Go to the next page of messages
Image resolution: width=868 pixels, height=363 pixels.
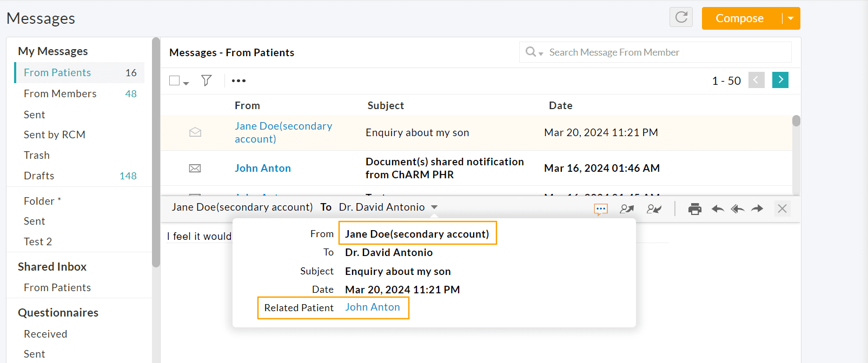780,79
